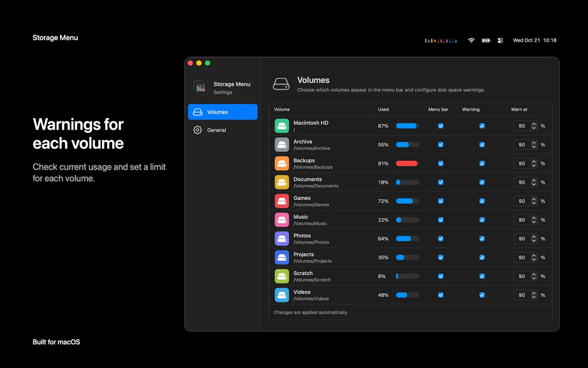Viewport: 588px width, 368px height.
Task: Click the Warning column header
Action: point(471,109)
